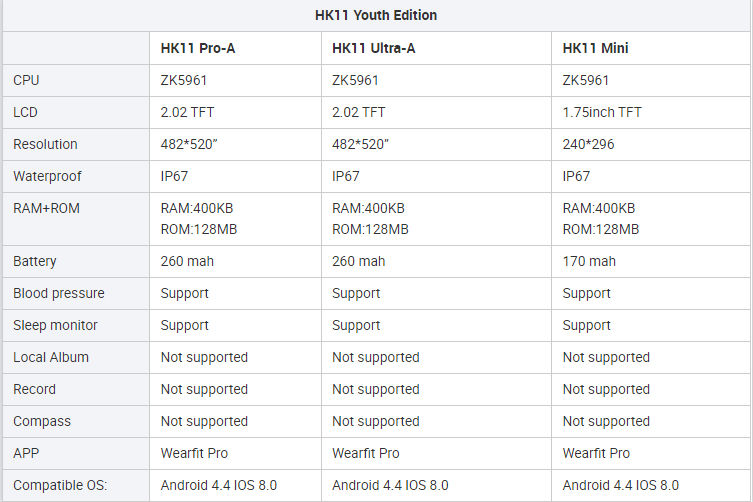The image size is (753, 502).
Task: Click the 170 mah battery cell
Action: pyautogui.click(x=589, y=261)
